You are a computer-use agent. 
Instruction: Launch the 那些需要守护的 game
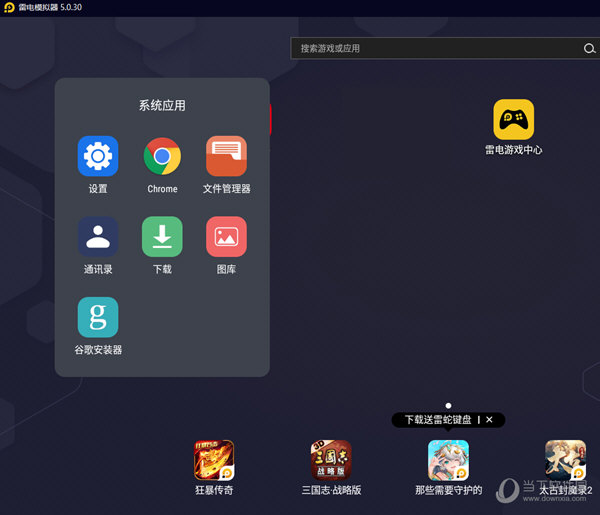(448, 460)
